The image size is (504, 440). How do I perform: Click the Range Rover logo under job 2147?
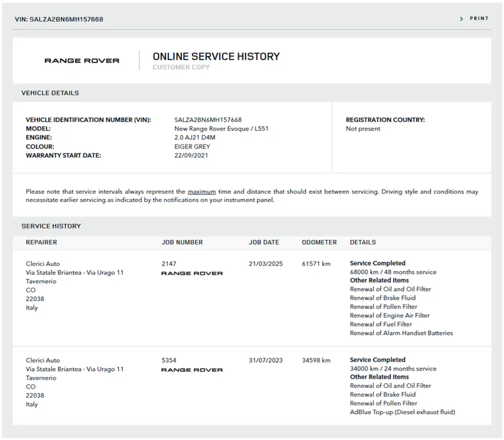[192, 273]
